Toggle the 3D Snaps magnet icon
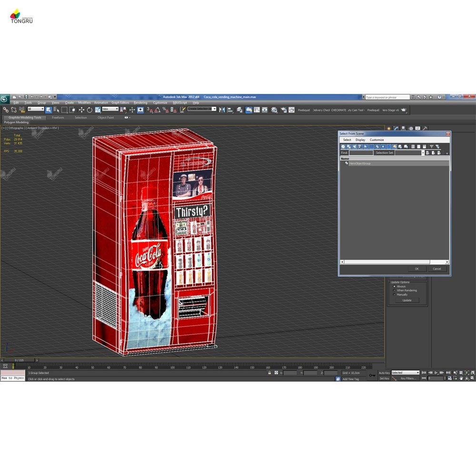476x476 pixels. click(x=149, y=110)
